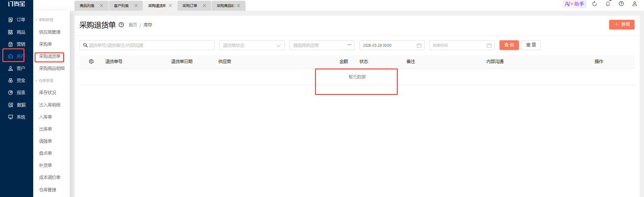Click the help icon next to 采购退货单 title
Viewport: 644px width, 197px height.
[x=121, y=25]
